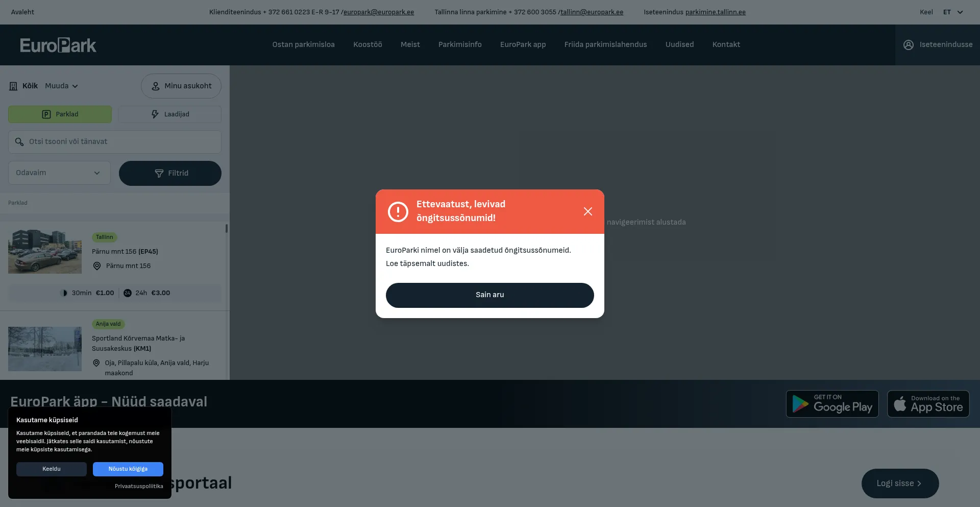Open the Kontakt menu item
The image size is (980, 507).
pos(726,45)
